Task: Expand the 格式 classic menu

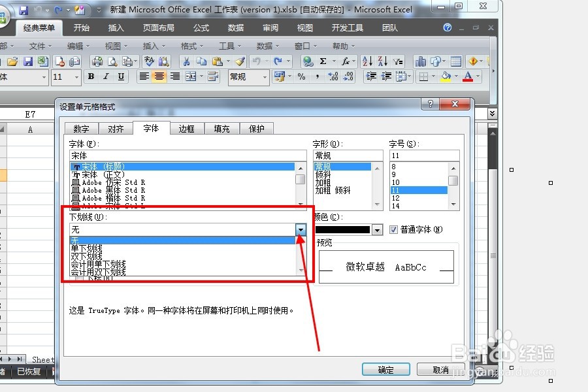Action: pyautogui.click(x=192, y=46)
